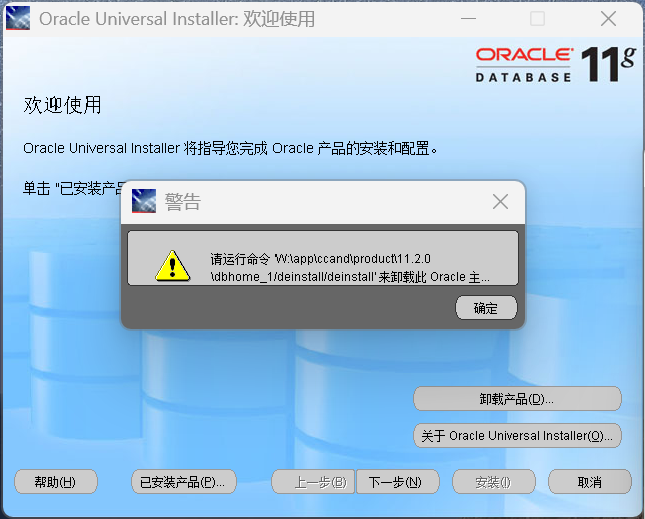Maximize the Oracle Universal Installer window
The image size is (645, 519).
[x=537, y=19]
